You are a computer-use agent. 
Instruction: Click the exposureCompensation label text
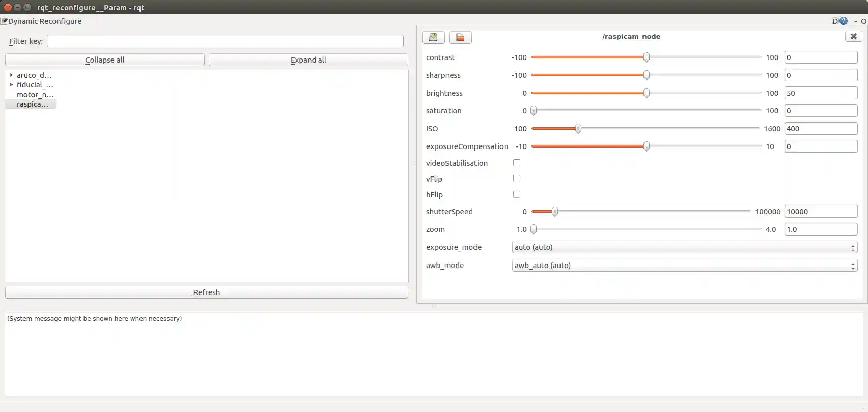point(467,146)
